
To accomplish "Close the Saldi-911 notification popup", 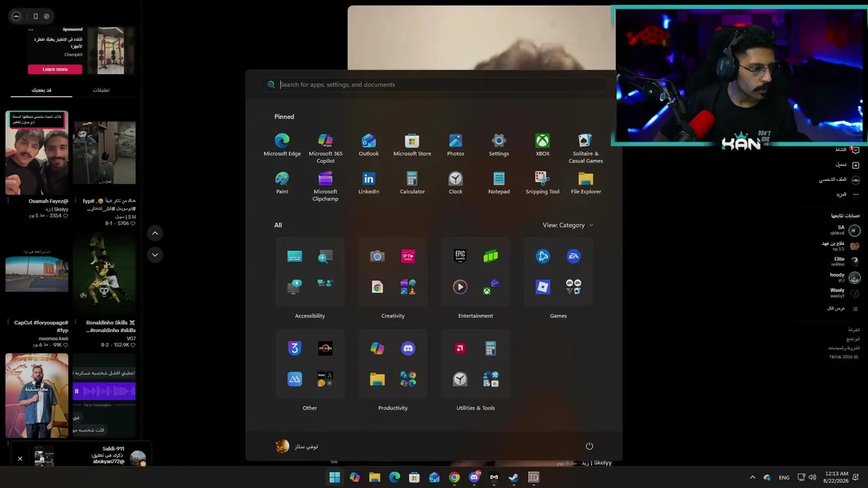I will (x=20, y=459).
